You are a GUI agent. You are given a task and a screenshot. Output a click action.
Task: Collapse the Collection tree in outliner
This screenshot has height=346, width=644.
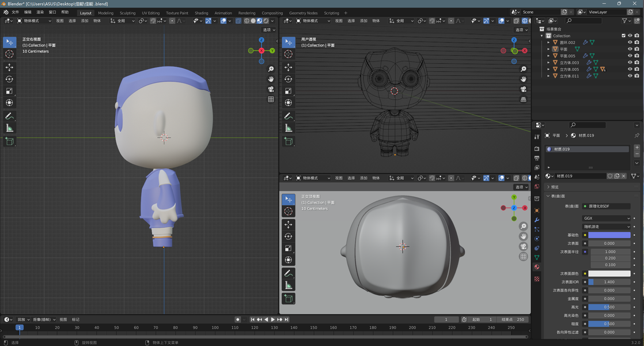pyautogui.click(x=541, y=36)
